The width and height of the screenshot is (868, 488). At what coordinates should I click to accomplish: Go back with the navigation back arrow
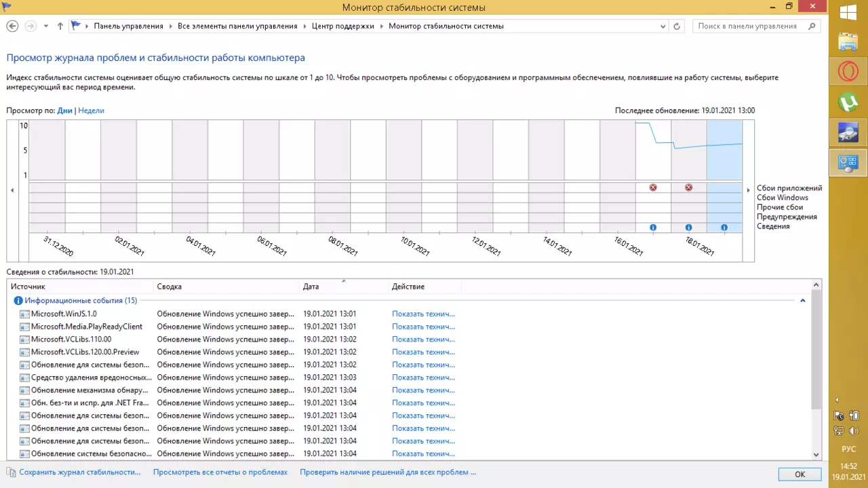point(12,26)
